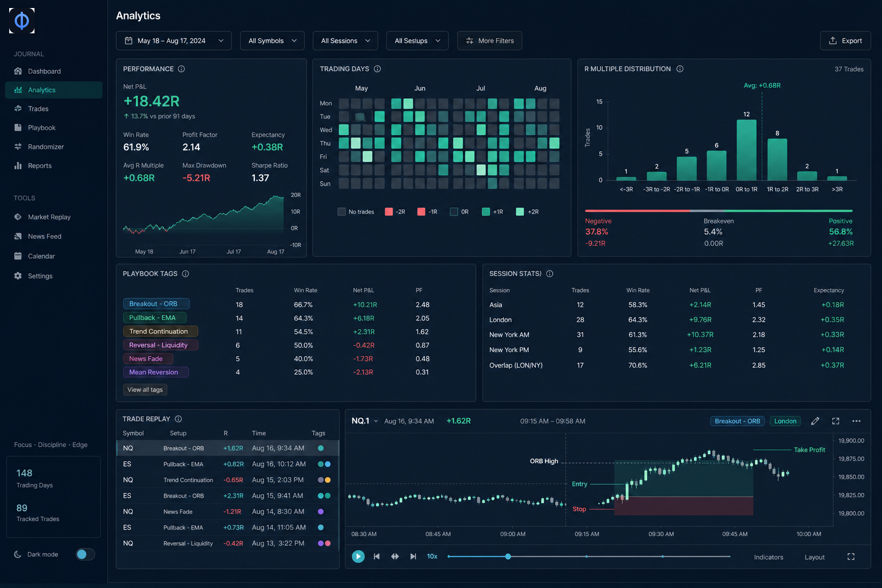Viewport: 882px width, 588px height.
Task: Click the Trade Replay info icon
Action: (x=178, y=419)
